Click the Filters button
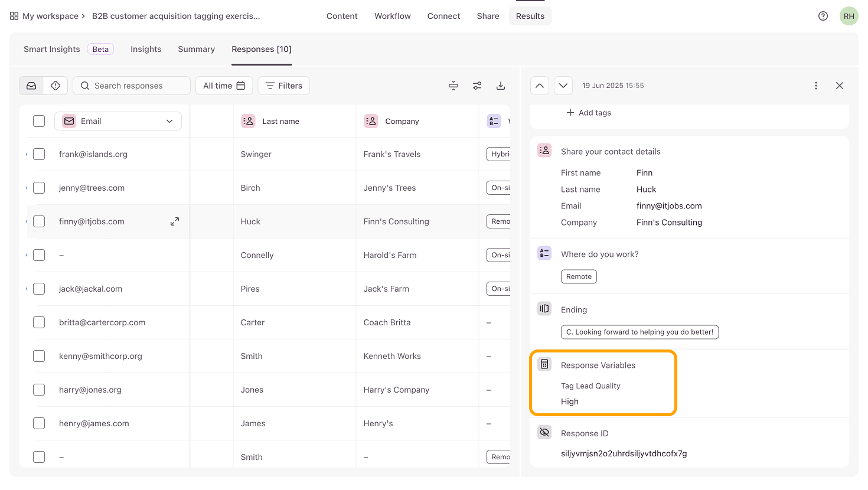 [x=283, y=86]
